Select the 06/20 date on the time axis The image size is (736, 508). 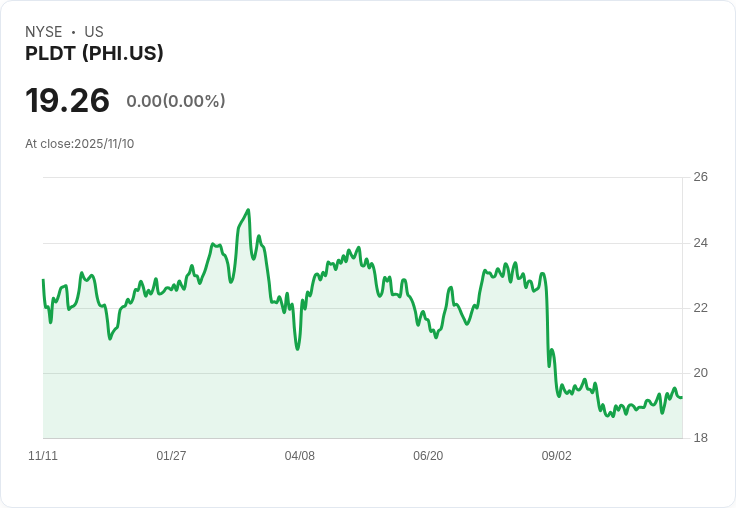pos(428,456)
